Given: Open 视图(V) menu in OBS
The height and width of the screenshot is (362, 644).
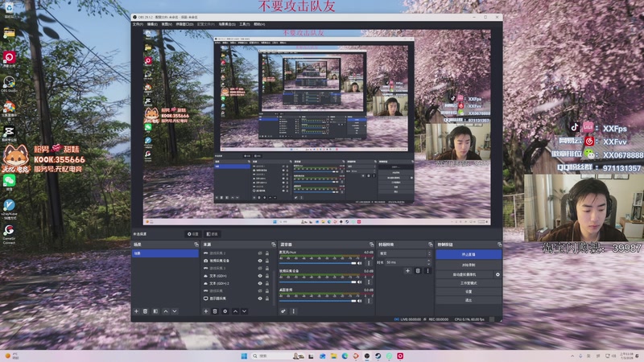Looking at the screenshot, I should [167, 24].
